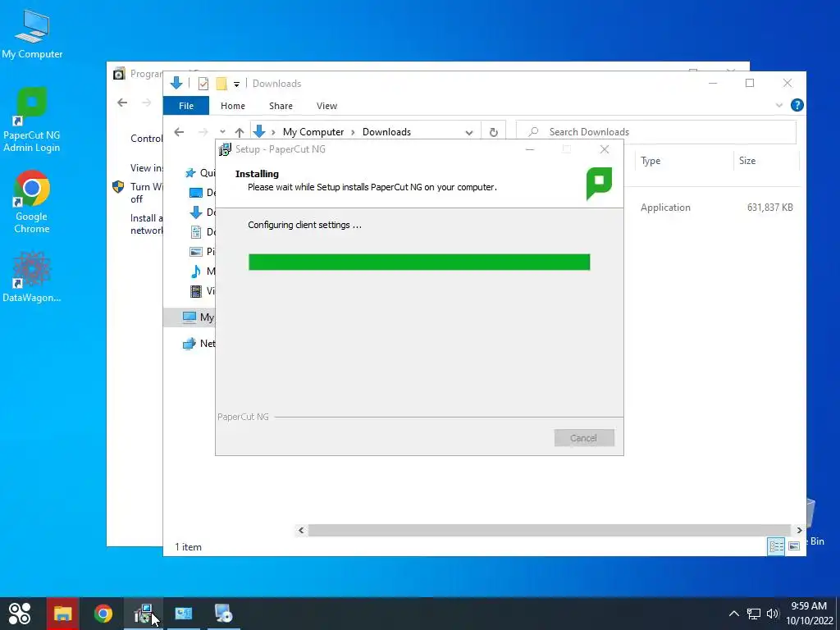Select the Music item in navigation pane
Viewport: 840px width, 630px height.
(202, 271)
